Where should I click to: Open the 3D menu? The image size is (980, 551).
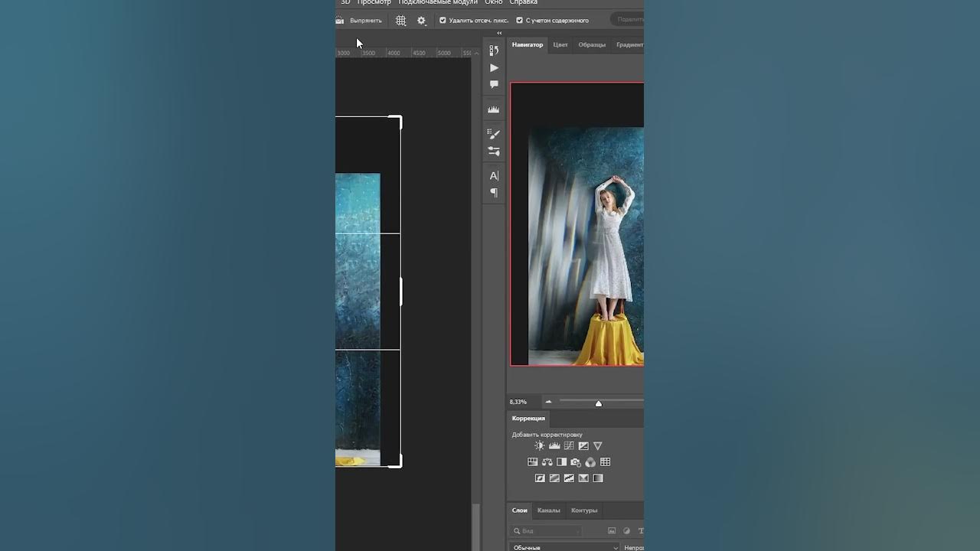click(x=345, y=2)
